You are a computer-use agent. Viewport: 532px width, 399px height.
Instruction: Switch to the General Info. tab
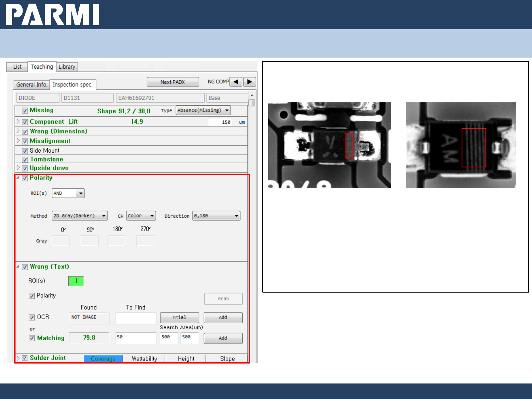coord(32,85)
